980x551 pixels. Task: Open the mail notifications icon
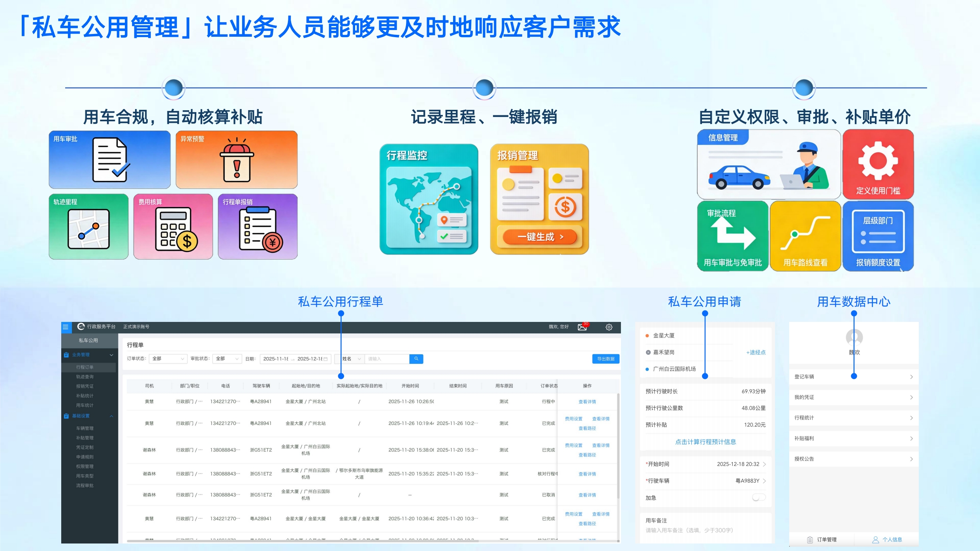click(582, 327)
